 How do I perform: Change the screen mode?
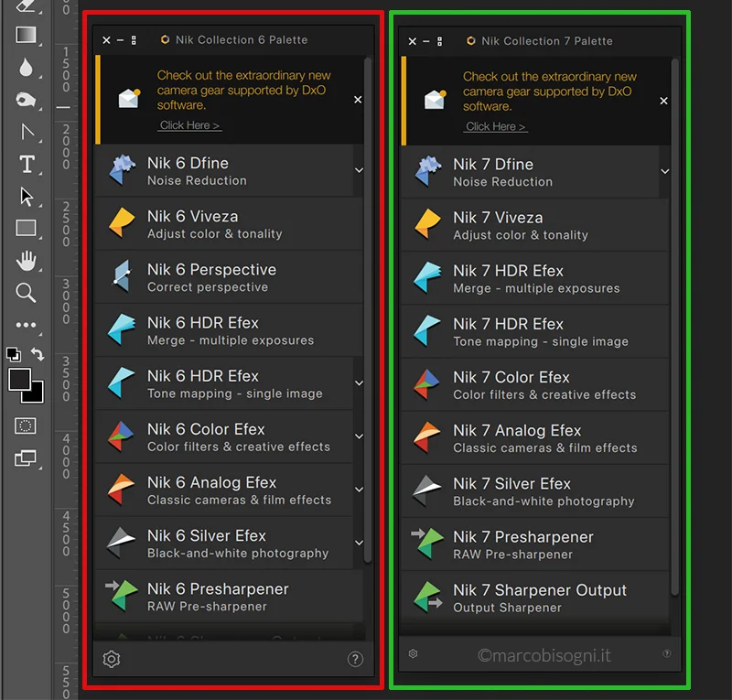point(26,458)
